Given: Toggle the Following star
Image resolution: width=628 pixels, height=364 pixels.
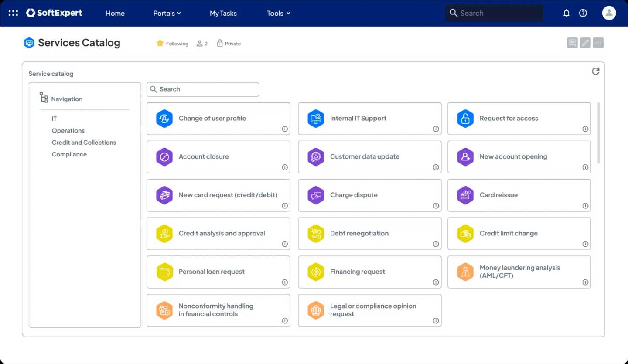Looking at the screenshot, I should click(x=160, y=43).
